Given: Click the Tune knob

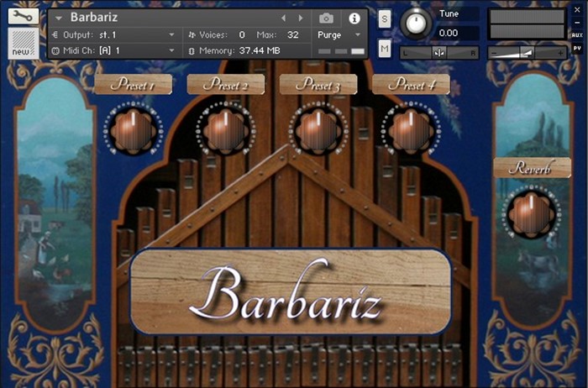Looking at the screenshot, I should [x=416, y=23].
